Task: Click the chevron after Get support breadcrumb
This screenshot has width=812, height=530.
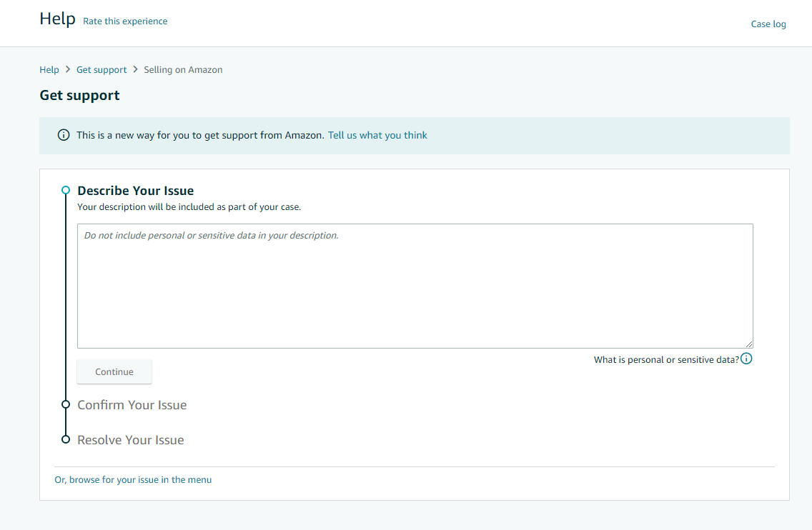Action: point(135,69)
